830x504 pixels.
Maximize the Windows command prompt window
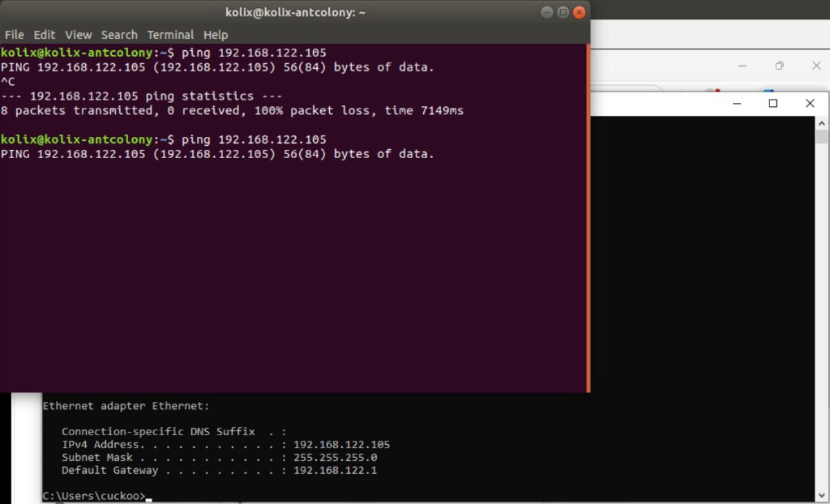point(772,103)
